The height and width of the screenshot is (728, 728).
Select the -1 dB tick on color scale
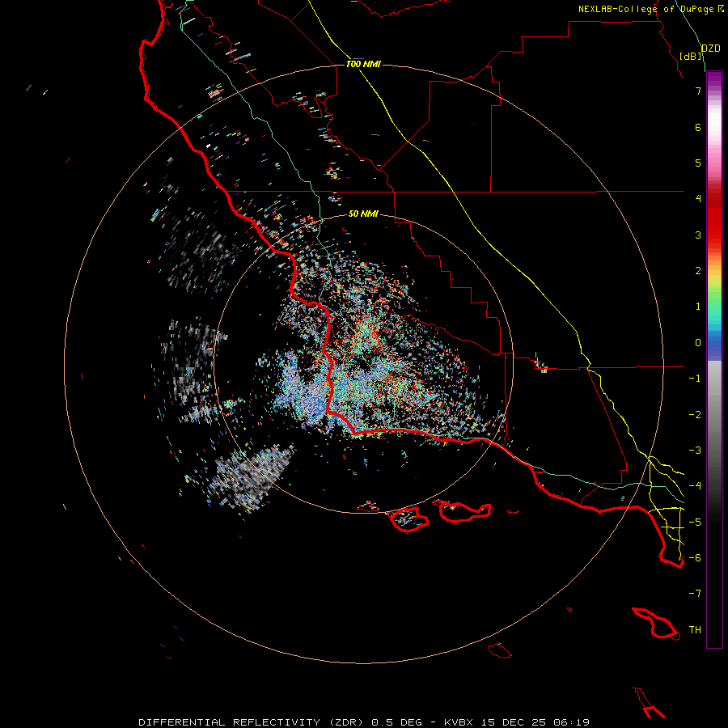tap(695, 379)
